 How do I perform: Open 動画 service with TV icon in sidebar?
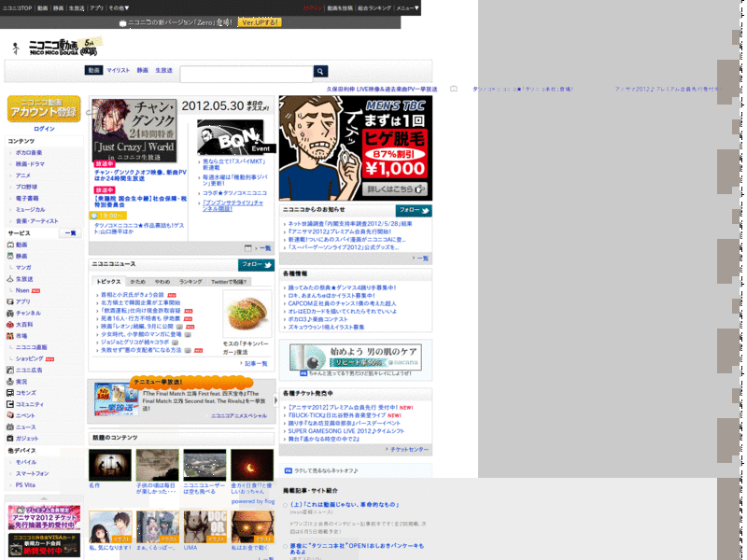click(x=10, y=245)
